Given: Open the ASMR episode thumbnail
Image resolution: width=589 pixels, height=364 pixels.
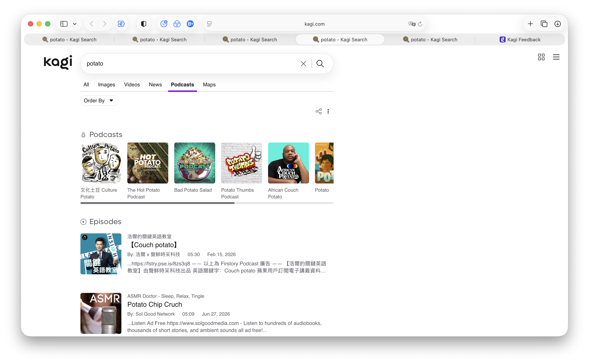Looking at the screenshot, I should click(x=101, y=313).
